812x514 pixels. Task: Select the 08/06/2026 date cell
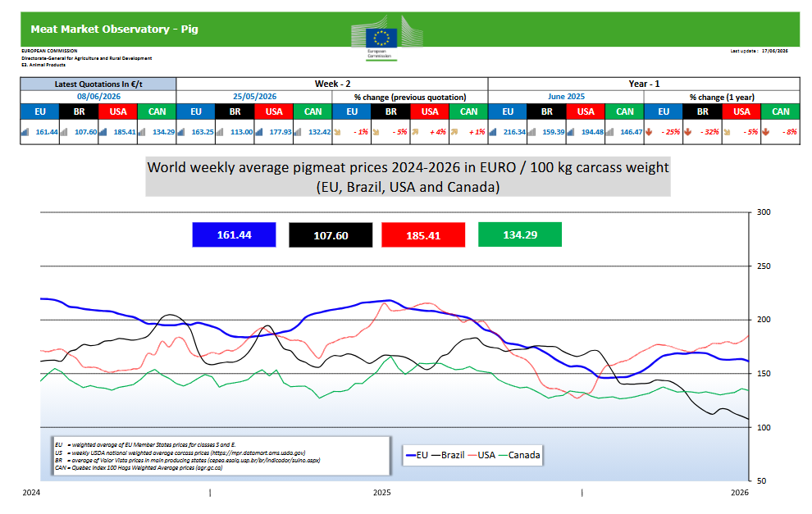98,97
